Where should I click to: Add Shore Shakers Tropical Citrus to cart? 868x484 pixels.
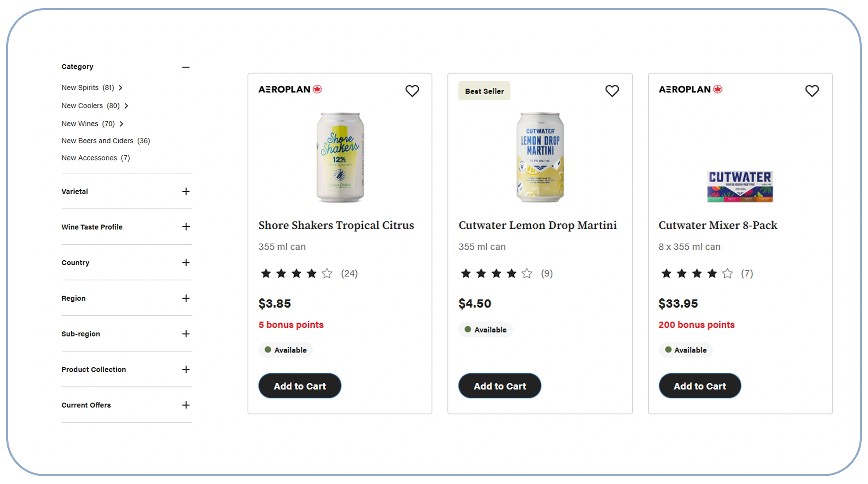coord(299,386)
